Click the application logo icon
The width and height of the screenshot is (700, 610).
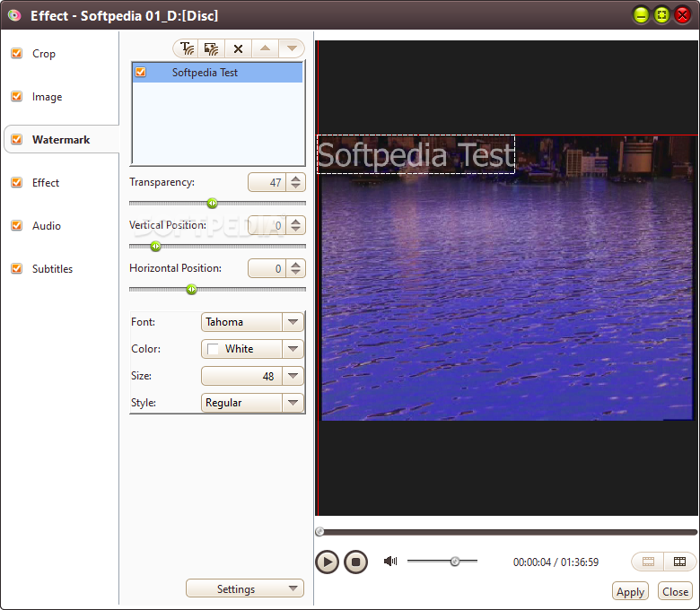point(14,15)
